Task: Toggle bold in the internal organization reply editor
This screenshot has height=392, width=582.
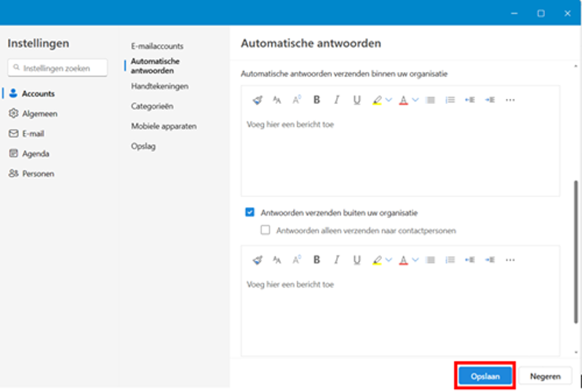Action: point(316,100)
